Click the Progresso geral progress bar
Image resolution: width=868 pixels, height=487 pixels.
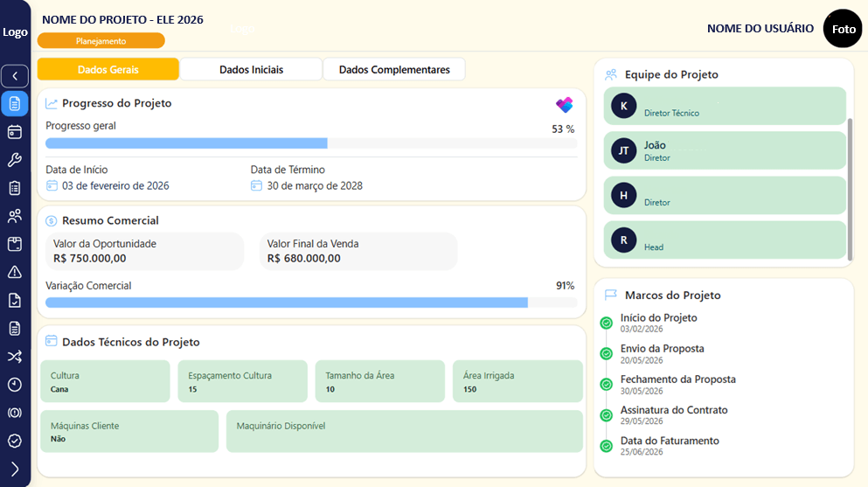(311, 144)
